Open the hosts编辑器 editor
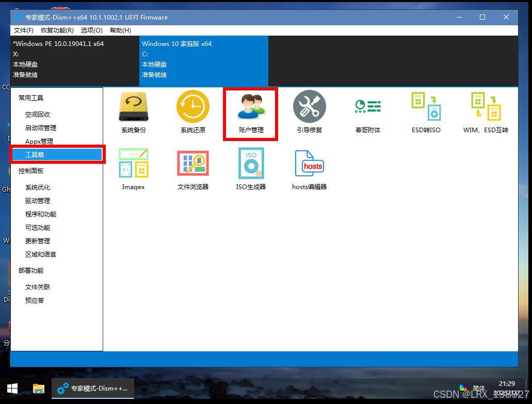This screenshot has height=404, width=532. click(309, 169)
